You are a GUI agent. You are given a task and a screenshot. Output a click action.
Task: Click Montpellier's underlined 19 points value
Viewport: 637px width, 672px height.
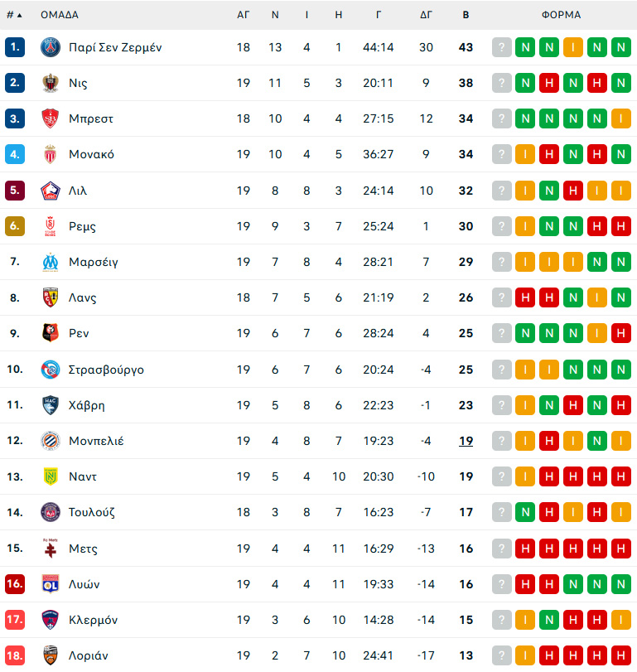[466, 441]
